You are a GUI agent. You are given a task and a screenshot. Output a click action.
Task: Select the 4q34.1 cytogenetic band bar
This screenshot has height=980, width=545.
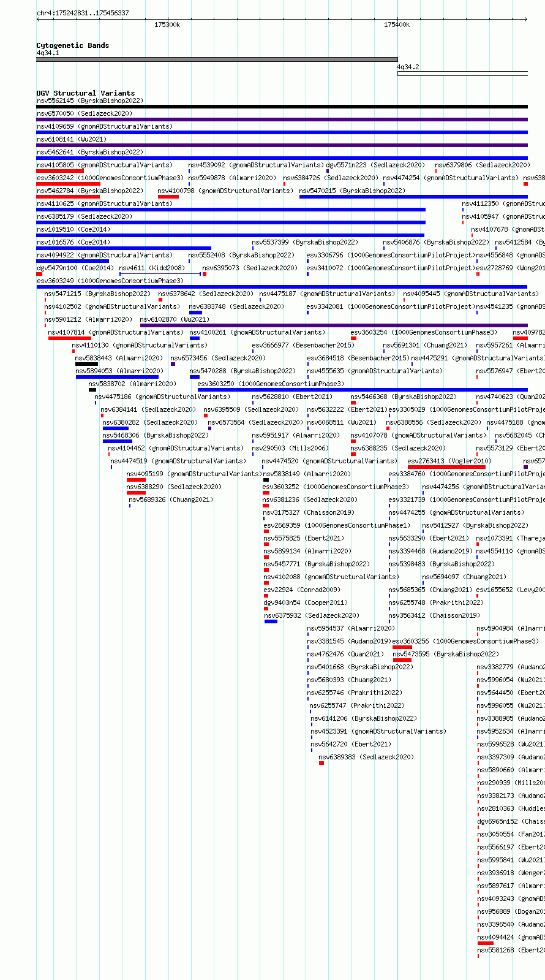[x=217, y=59]
